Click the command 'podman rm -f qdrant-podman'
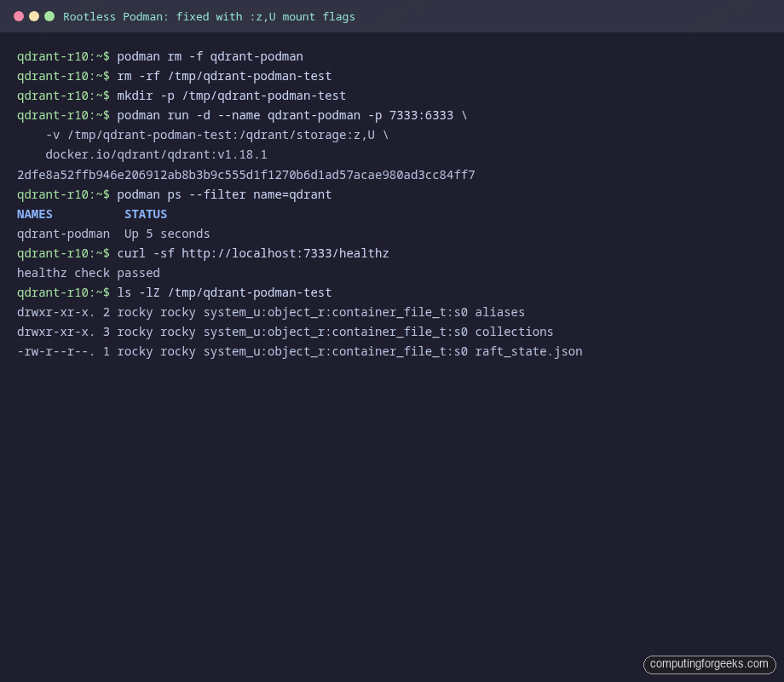The image size is (784, 682). (210, 56)
